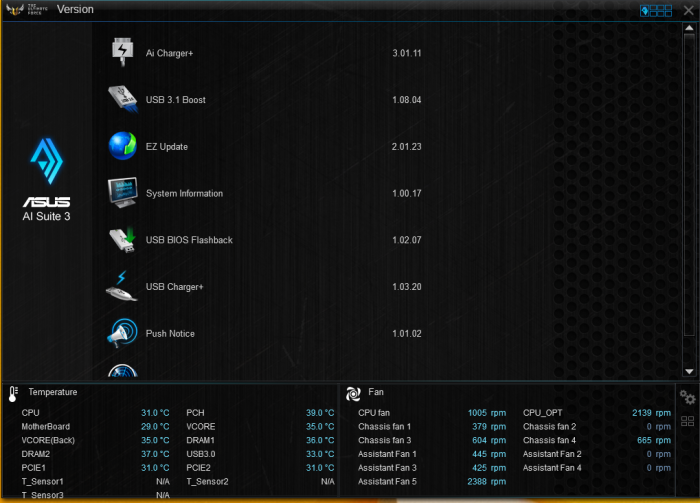Click the TUF logo in the title bar
Screen dimensions: 700x503
(x=27, y=9)
